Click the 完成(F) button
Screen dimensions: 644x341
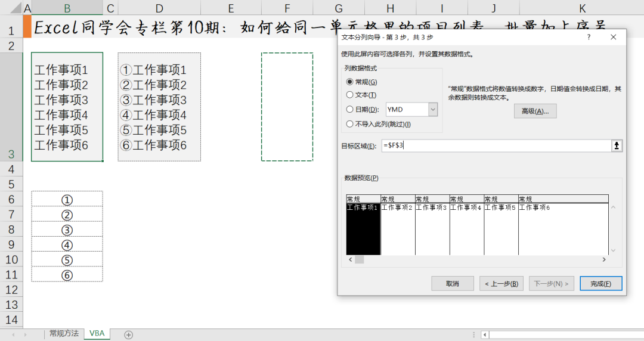[x=600, y=284]
